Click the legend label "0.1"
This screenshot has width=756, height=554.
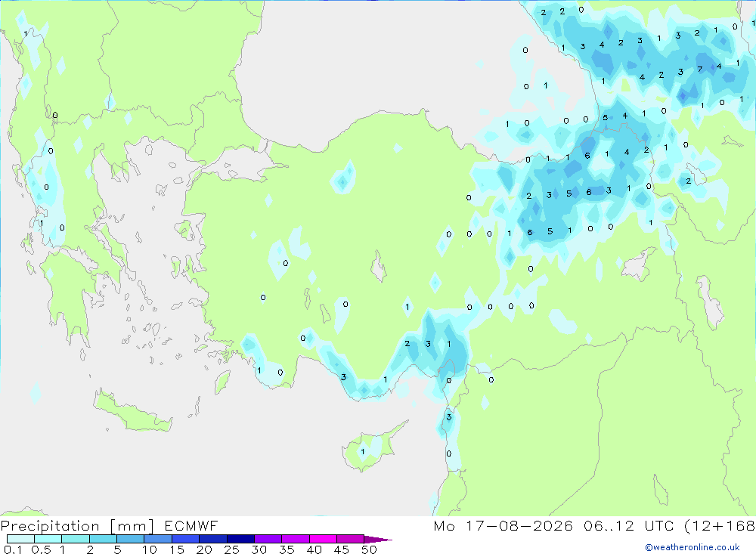coord(13,549)
